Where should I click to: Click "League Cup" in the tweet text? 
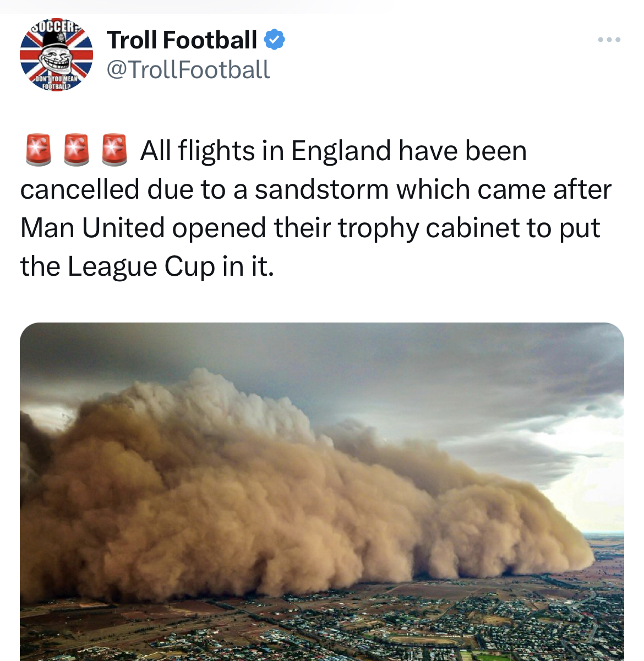tap(141, 267)
